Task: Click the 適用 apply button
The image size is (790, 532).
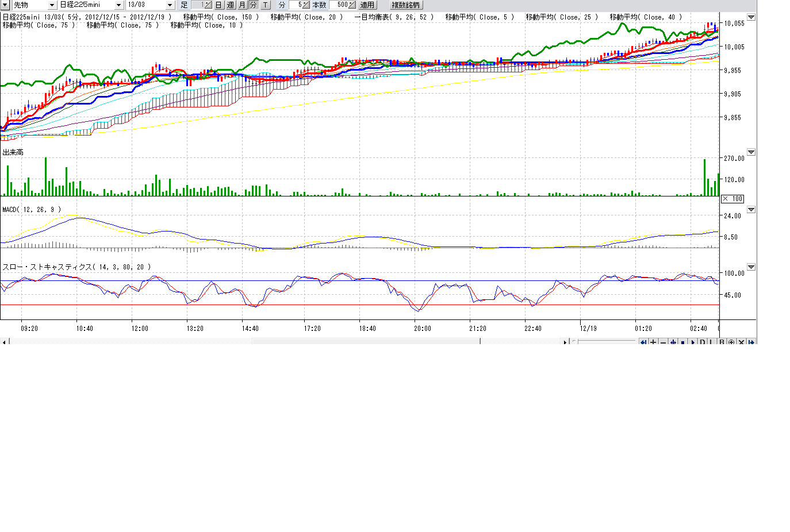Action: point(367,5)
